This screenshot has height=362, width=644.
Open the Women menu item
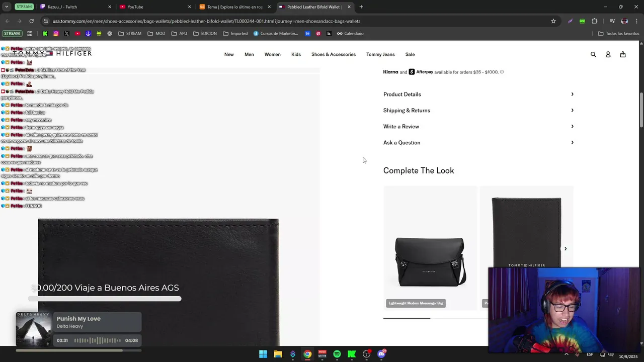click(273, 54)
